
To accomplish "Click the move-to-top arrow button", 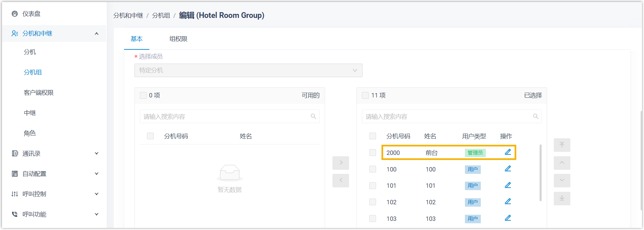I will (x=562, y=145).
